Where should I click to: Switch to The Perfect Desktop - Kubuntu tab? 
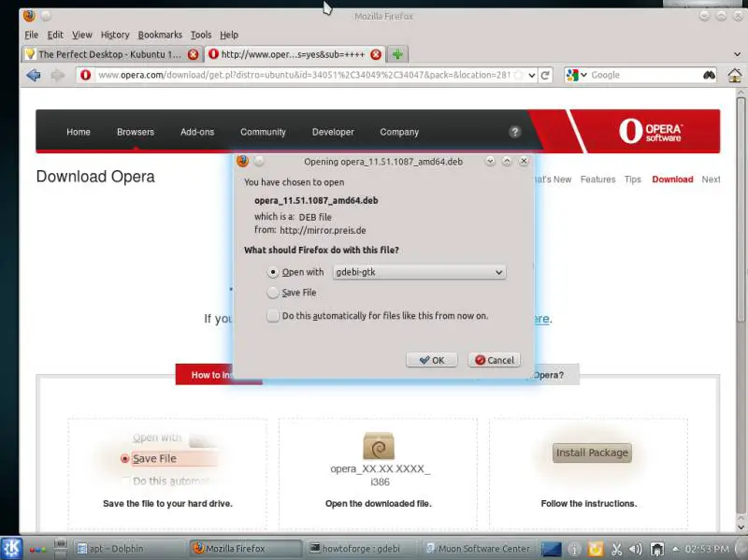coord(112,54)
